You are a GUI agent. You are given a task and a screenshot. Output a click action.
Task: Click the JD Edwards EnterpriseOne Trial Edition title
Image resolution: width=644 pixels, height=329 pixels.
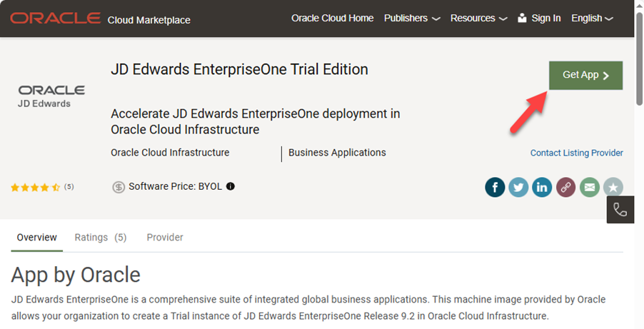239,69
